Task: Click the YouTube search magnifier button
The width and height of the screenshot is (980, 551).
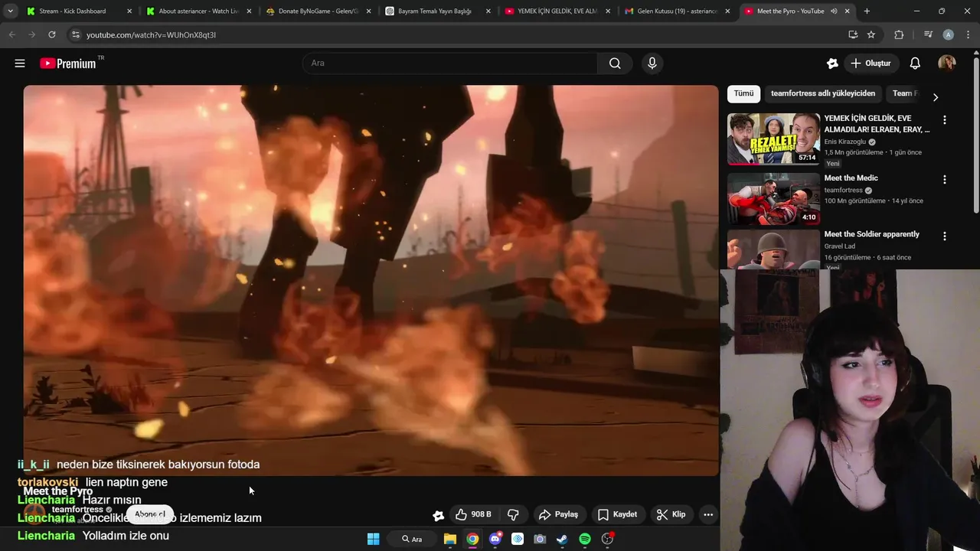Action: [615, 64]
